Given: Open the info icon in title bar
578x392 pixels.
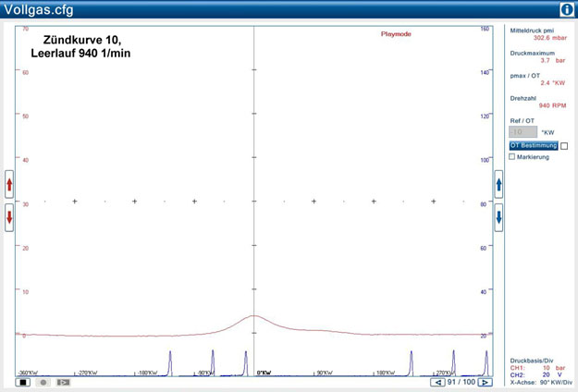Looking at the screenshot, I should (x=566, y=9).
